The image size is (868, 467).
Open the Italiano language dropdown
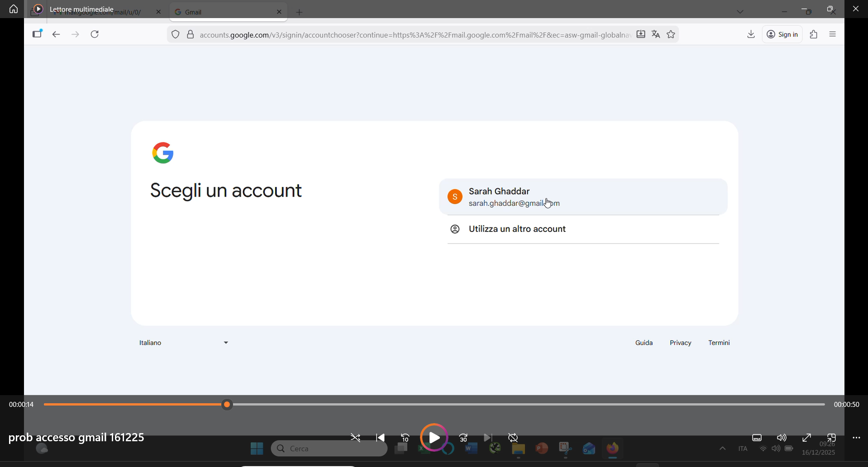pos(184,343)
